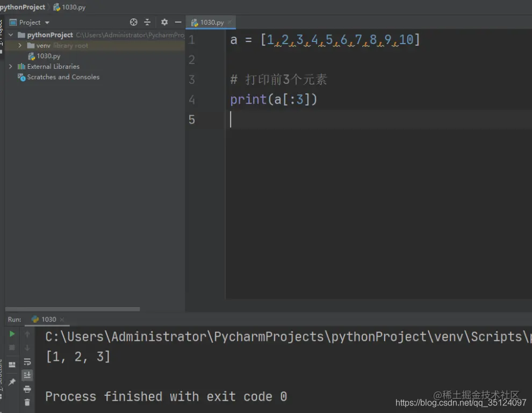Click 'Process finished with exit code 0' text

pos(166,396)
